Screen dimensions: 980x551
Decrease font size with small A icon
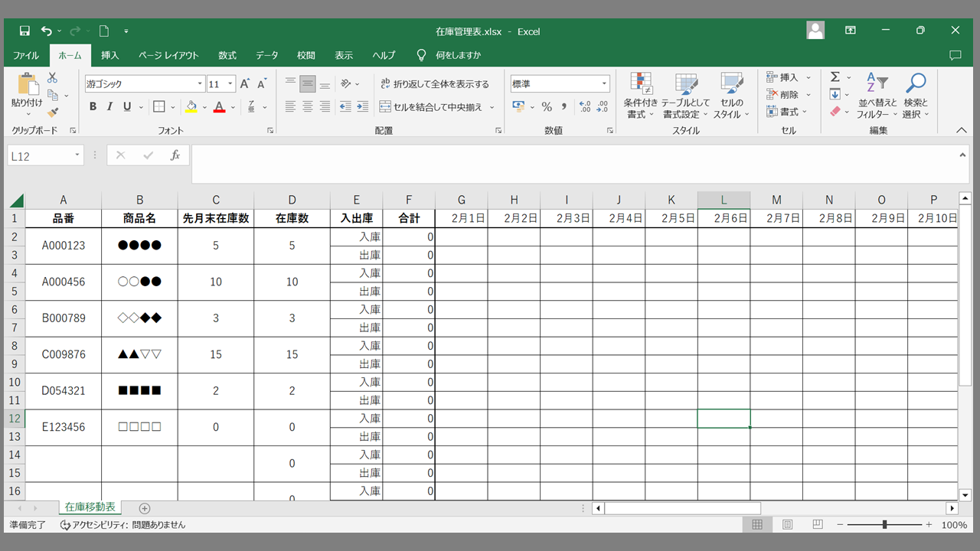[x=262, y=84]
